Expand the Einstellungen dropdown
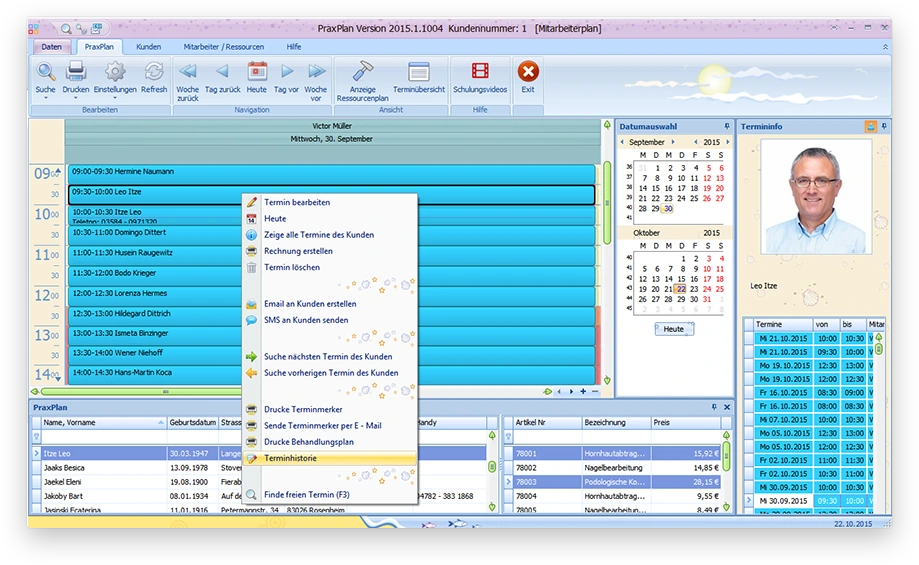The image size is (919, 565). click(115, 98)
